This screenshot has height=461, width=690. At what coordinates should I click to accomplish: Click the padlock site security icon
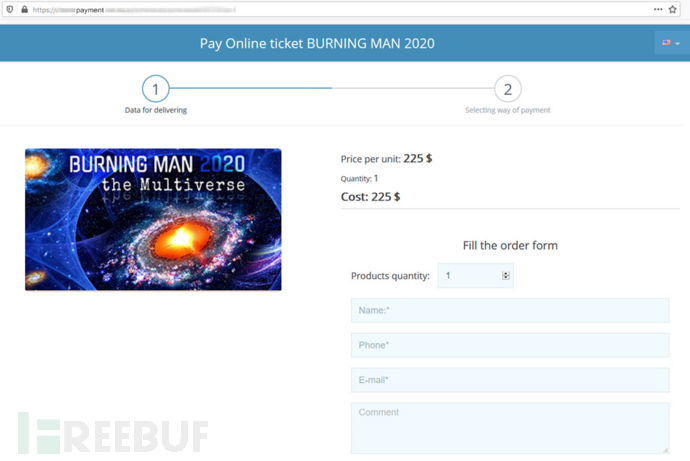point(24,9)
